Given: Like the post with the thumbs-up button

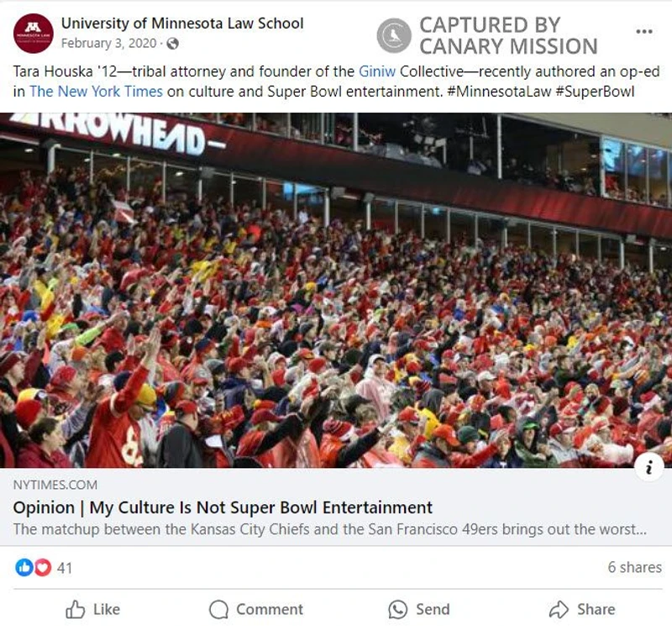Looking at the screenshot, I should point(92,609).
